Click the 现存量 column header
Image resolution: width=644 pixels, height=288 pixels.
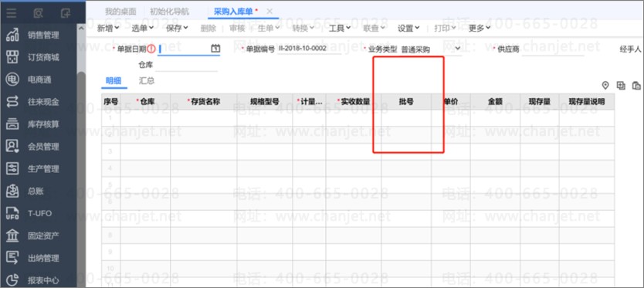(540, 101)
